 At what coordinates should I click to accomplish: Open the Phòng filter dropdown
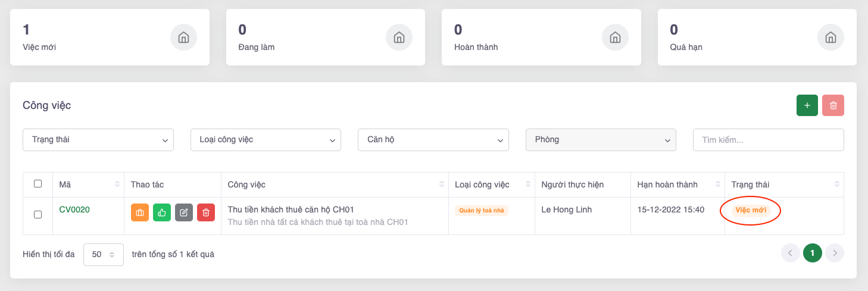point(601,140)
